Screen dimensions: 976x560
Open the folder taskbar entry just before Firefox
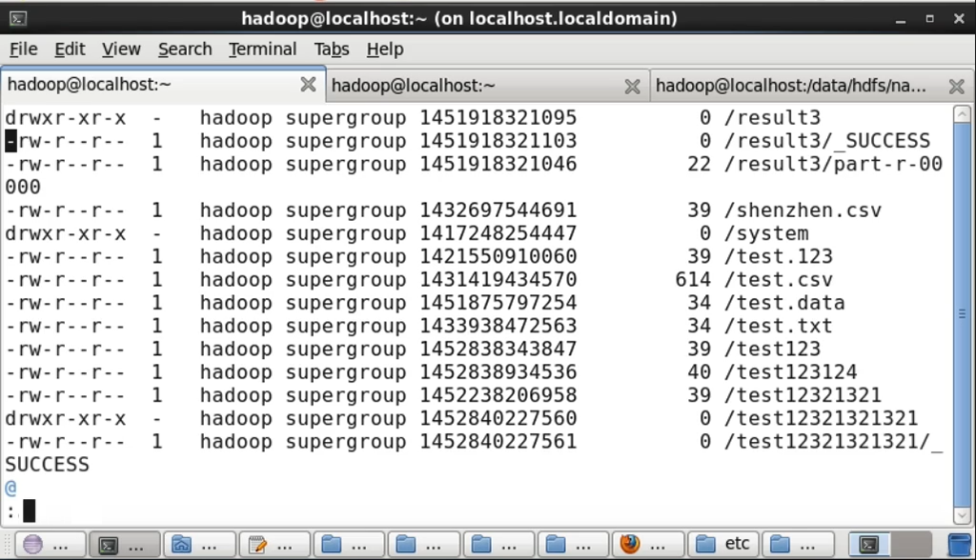click(573, 545)
